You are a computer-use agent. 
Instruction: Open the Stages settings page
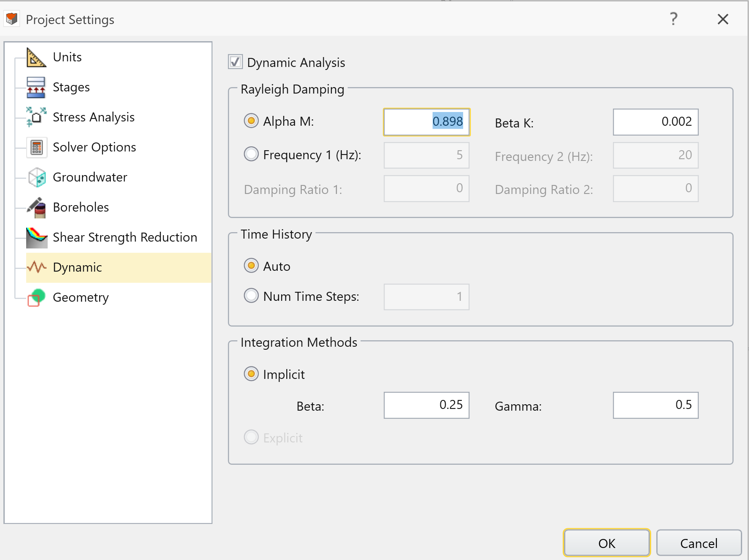tap(71, 87)
